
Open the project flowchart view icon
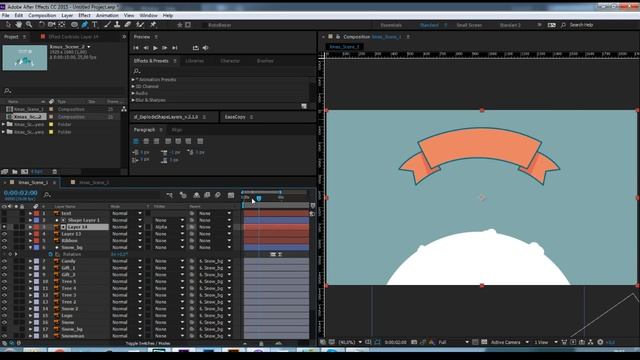[124, 109]
